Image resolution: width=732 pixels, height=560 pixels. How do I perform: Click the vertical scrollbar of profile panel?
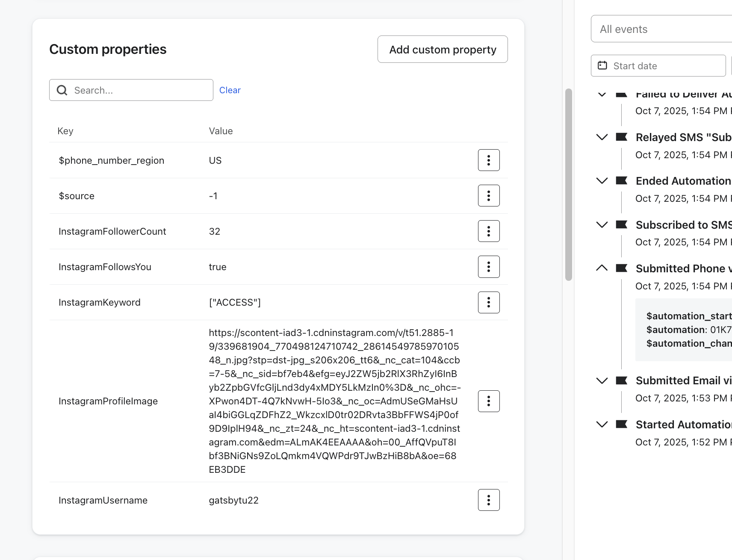click(568, 184)
